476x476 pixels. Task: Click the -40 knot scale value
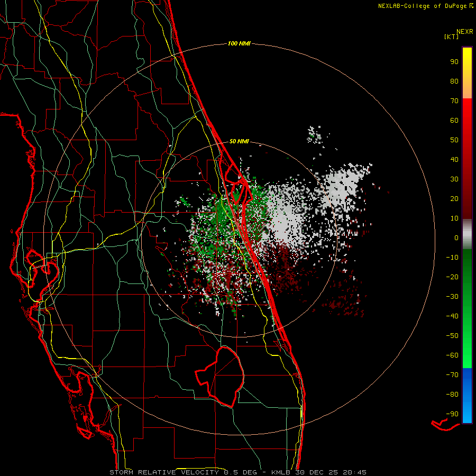tap(452, 316)
